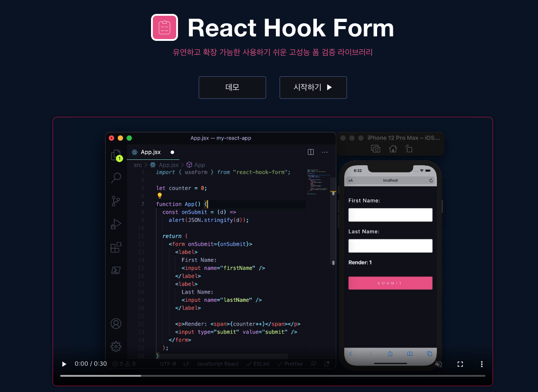Viewport: 538px width, 392px height.
Task: Click the 0:00 / 0:30 video time text
Action: point(91,364)
